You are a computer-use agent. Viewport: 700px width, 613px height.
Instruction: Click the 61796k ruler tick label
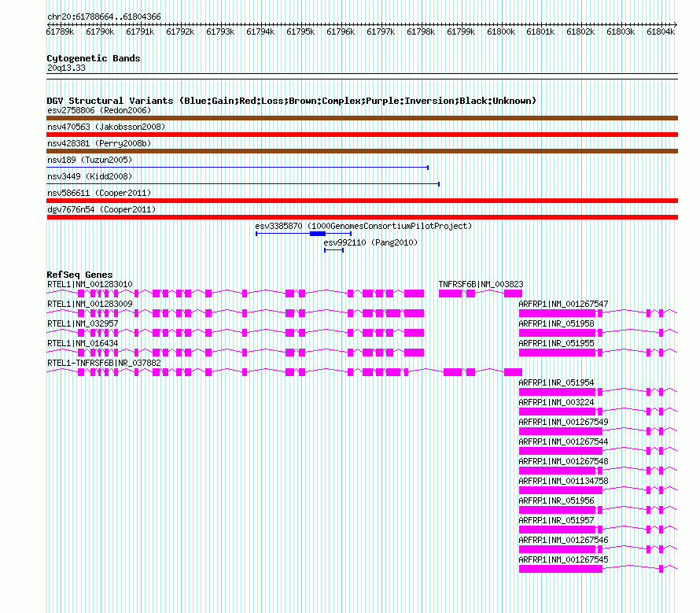[341, 31]
